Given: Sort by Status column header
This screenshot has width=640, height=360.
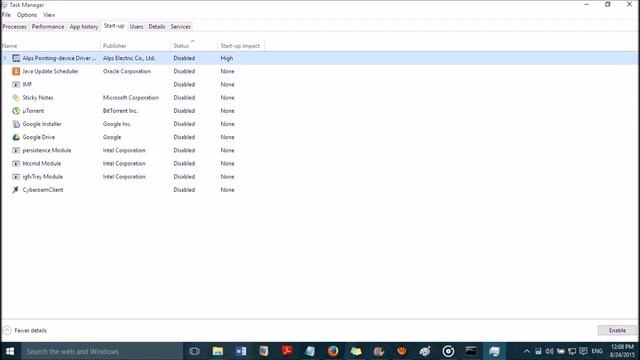Looking at the screenshot, I should (193, 46).
